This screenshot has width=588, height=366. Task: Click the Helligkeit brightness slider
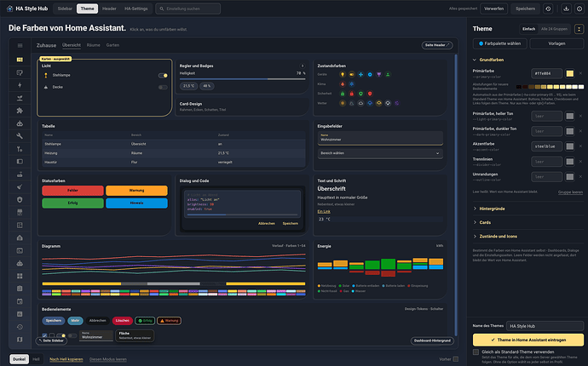click(242, 79)
